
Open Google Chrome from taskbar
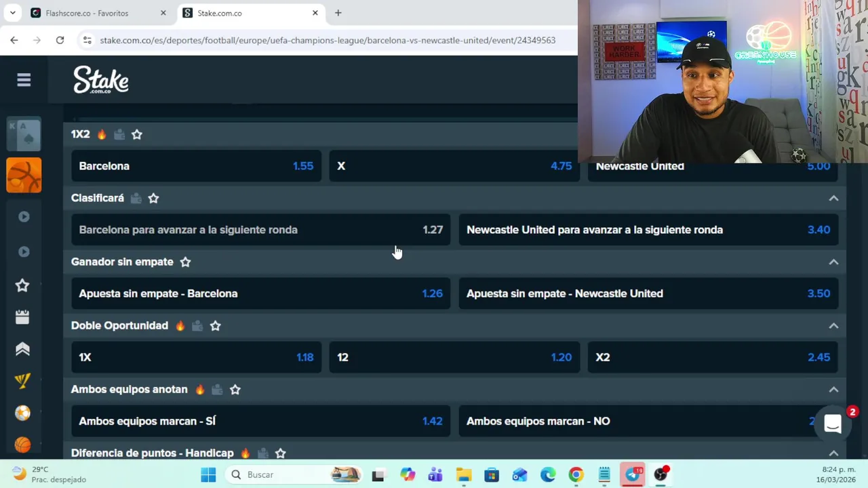[576, 474]
